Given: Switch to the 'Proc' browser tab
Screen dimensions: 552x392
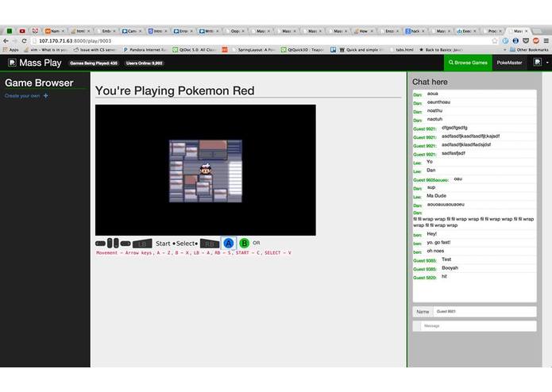Looking at the screenshot, I should point(492,31).
